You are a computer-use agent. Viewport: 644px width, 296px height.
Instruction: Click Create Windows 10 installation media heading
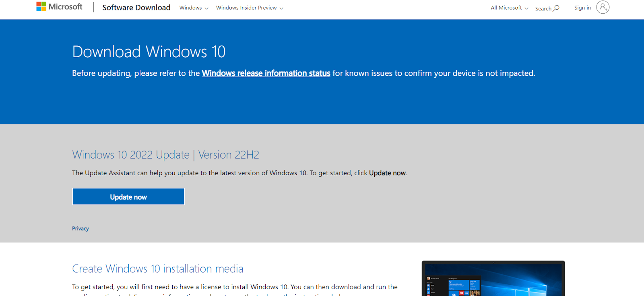(x=158, y=269)
